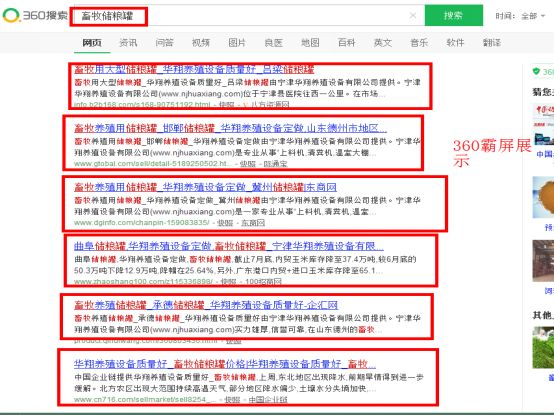Open the 音乐 tab
The image size is (554, 415).
coord(419,43)
